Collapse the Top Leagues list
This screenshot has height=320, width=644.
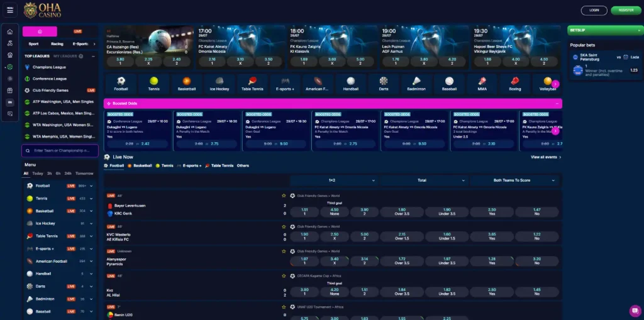[93, 57]
